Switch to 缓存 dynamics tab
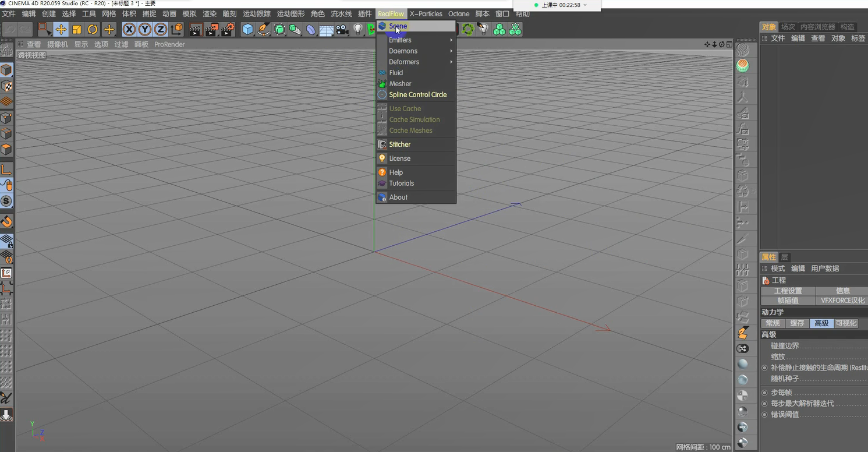 [x=797, y=323]
